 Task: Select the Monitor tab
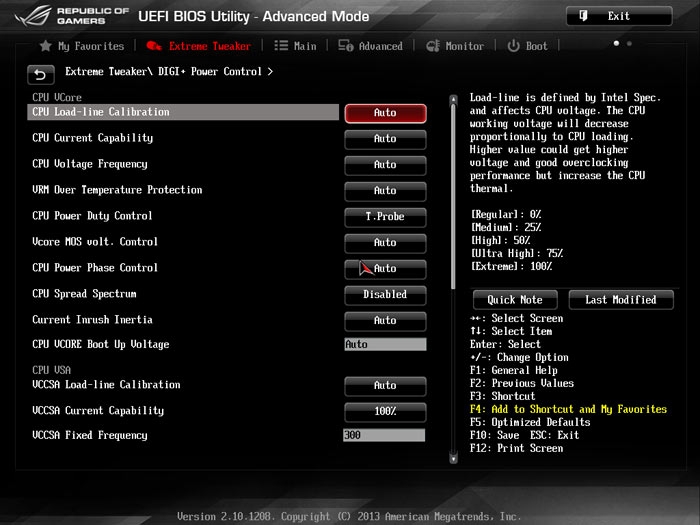(455, 46)
